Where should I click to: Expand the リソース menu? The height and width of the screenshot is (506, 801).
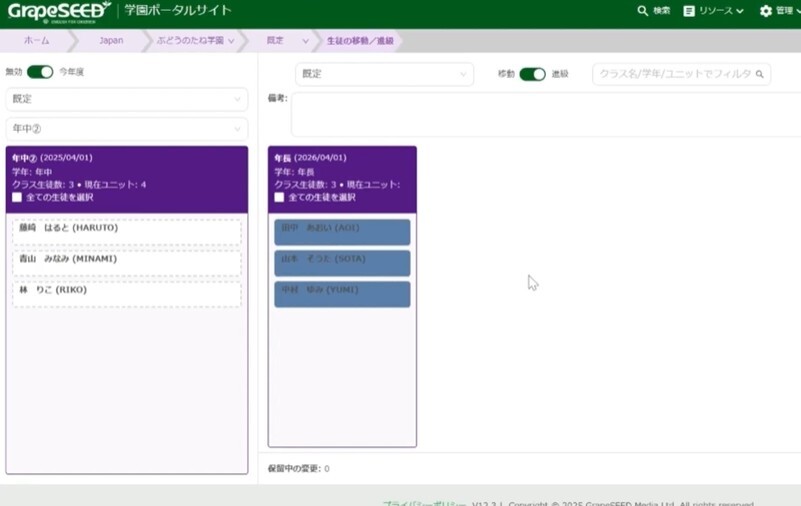point(721,11)
